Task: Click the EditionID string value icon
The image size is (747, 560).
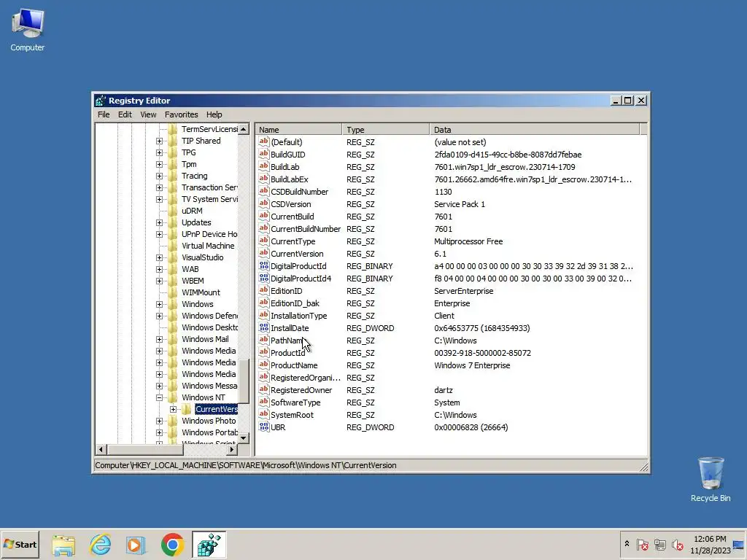Action: (263, 290)
